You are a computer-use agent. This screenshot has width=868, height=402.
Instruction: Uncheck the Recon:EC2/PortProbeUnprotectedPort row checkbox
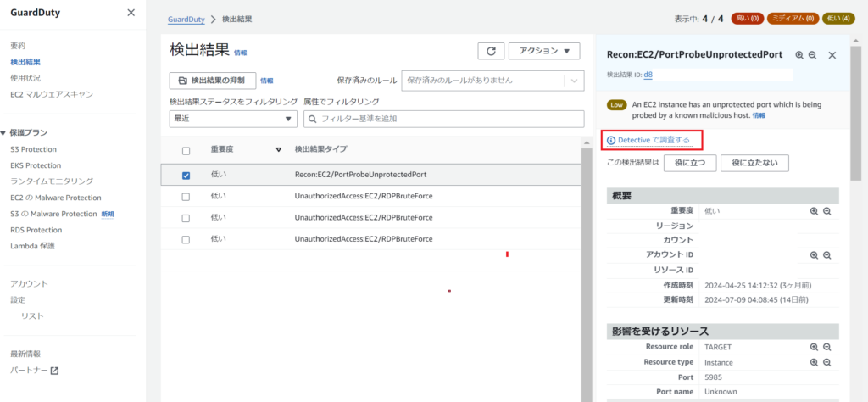pos(186,176)
